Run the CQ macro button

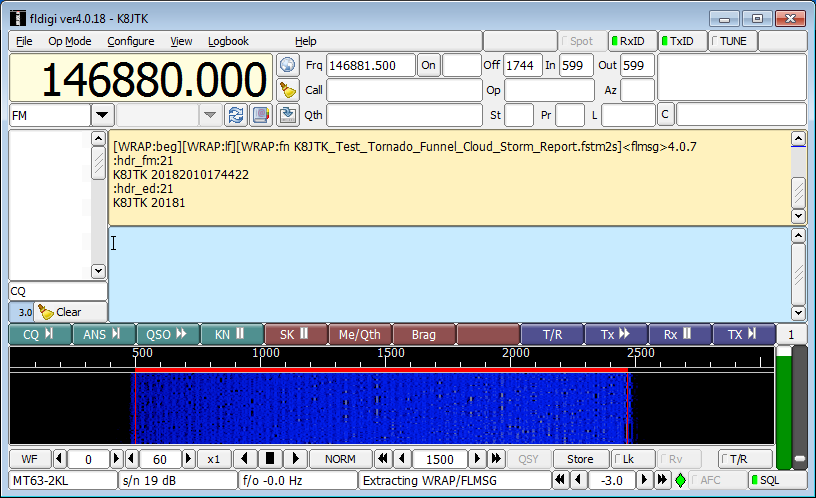40,334
